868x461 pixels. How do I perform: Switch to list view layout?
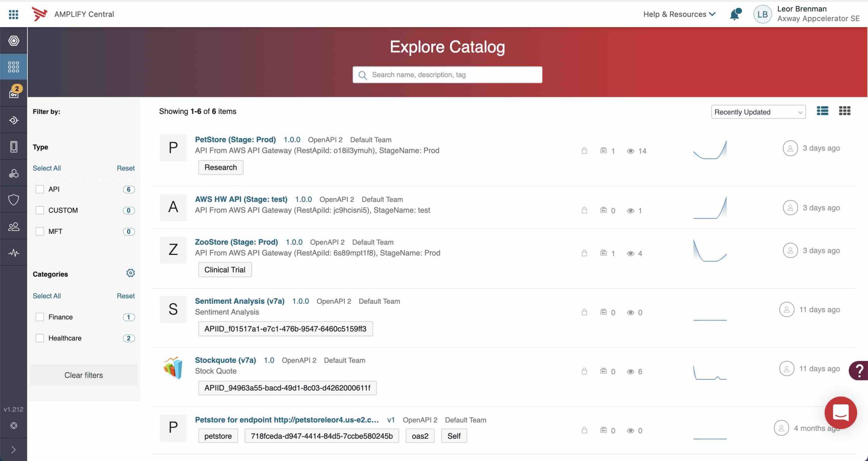[823, 111]
